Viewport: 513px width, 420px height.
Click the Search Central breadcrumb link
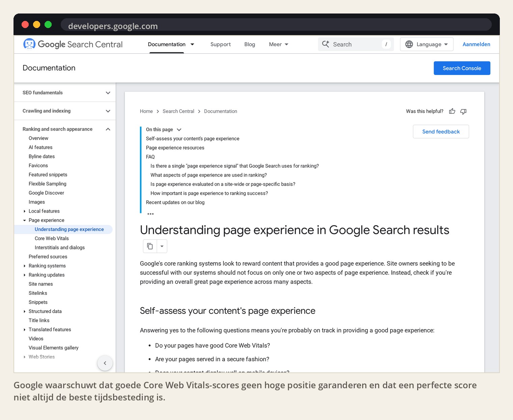click(x=178, y=111)
